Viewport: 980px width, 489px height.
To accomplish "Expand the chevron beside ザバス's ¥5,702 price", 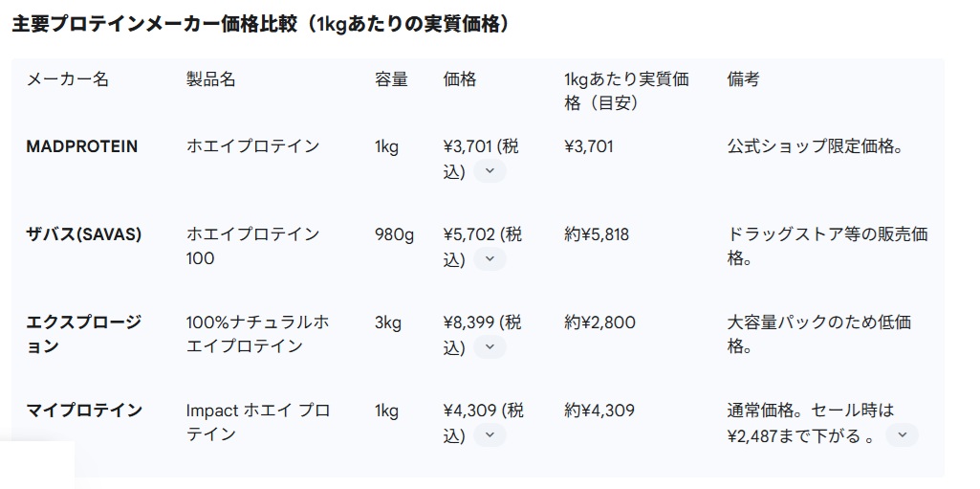I will click(490, 259).
